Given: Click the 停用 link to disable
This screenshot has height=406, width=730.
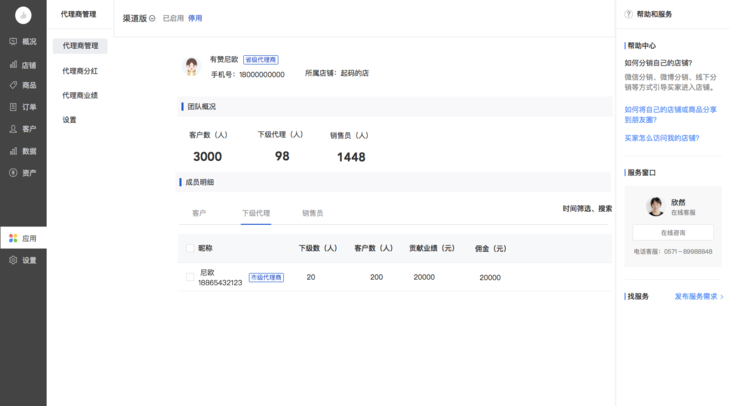Looking at the screenshot, I should pyautogui.click(x=195, y=18).
